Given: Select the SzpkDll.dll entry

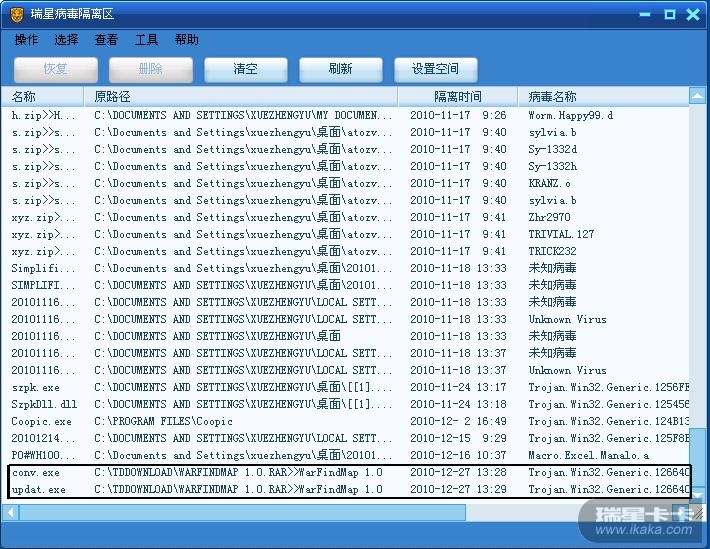Looking at the screenshot, I should [x=346, y=405].
